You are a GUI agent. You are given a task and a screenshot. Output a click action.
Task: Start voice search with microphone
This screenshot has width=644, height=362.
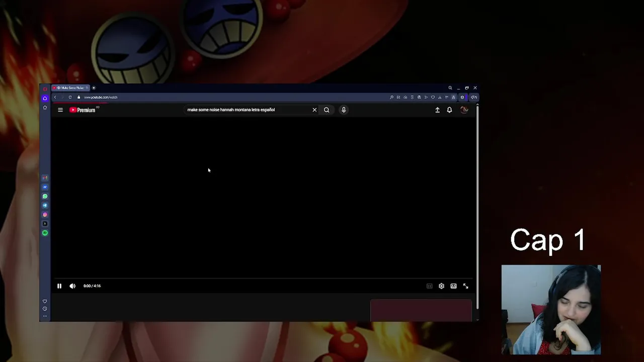click(x=344, y=110)
